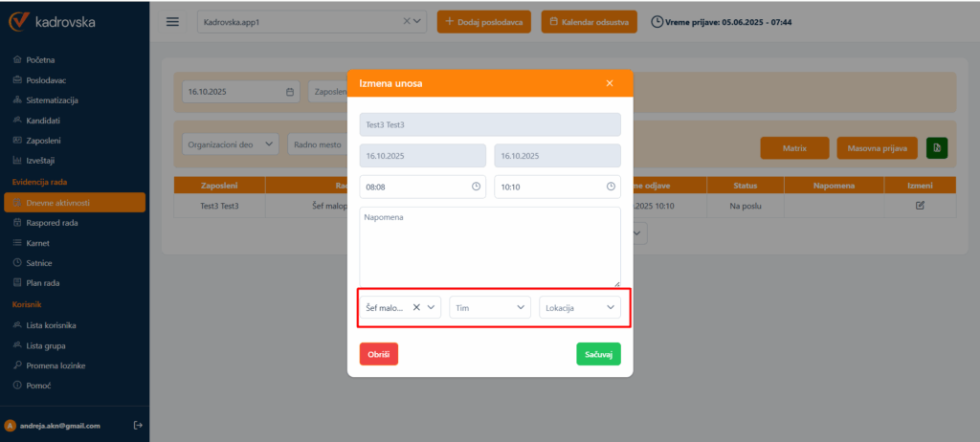The image size is (980, 442).
Task: Click into the Napomena text area
Action: pyautogui.click(x=490, y=247)
